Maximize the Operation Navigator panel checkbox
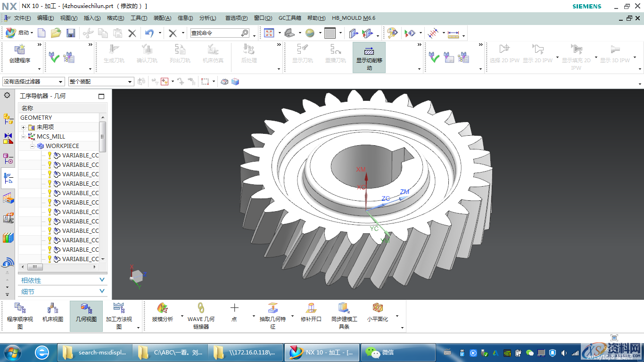Image resolution: width=644 pixels, height=362 pixels. click(x=101, y=96)
